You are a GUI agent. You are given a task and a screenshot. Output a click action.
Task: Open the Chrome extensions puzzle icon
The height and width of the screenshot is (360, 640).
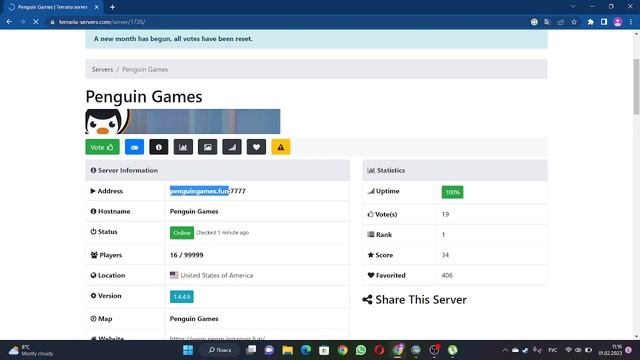pos(591,22)
